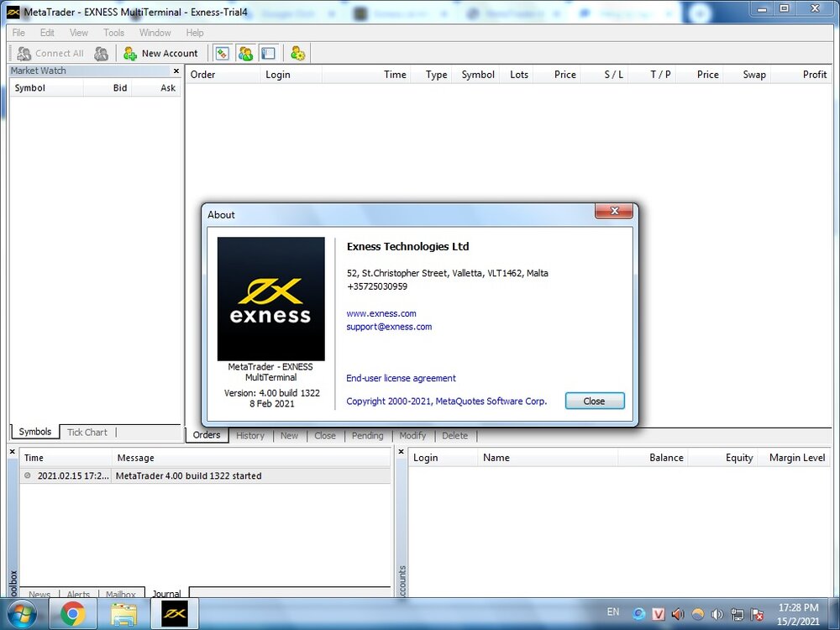Screen dimensions: 840x630
Task: Click the S / L column header
Action: [x=605, y=75]
